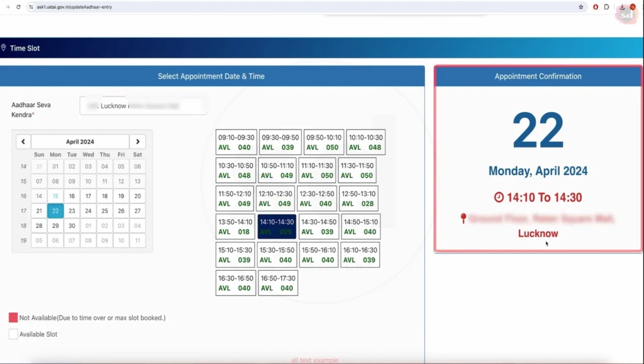
Task: Pick April 23 on the calendar
Action: pos(72,211)
